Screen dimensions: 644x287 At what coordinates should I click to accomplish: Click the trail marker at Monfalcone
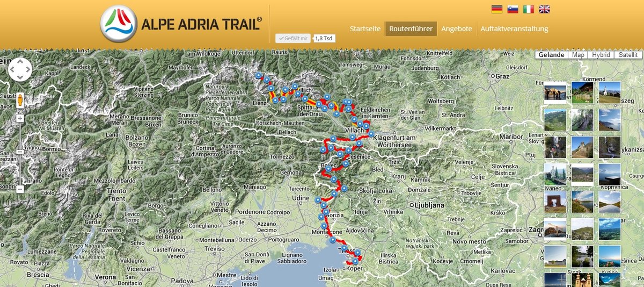(x=333, y=240)
